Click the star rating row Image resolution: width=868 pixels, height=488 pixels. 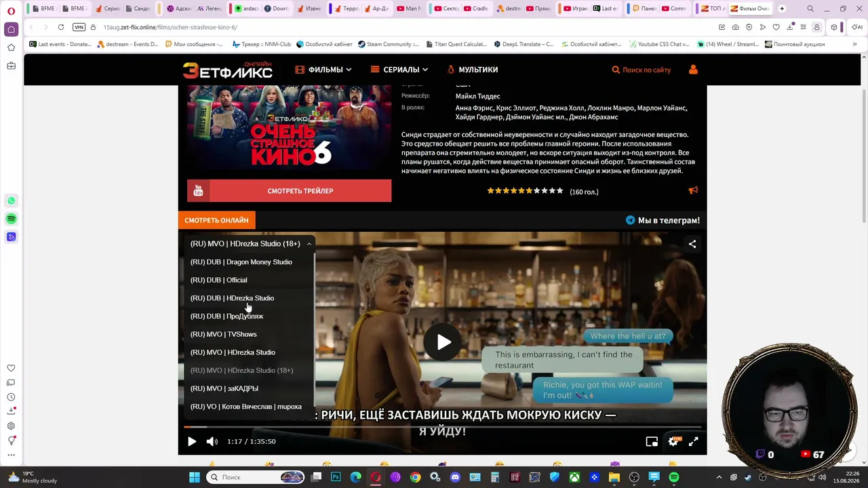526,191
